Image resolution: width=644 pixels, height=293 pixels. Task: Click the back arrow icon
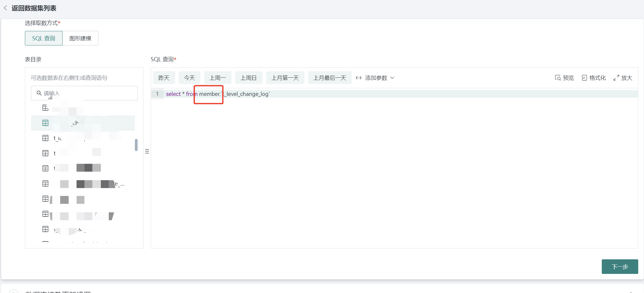pos(5,8)
